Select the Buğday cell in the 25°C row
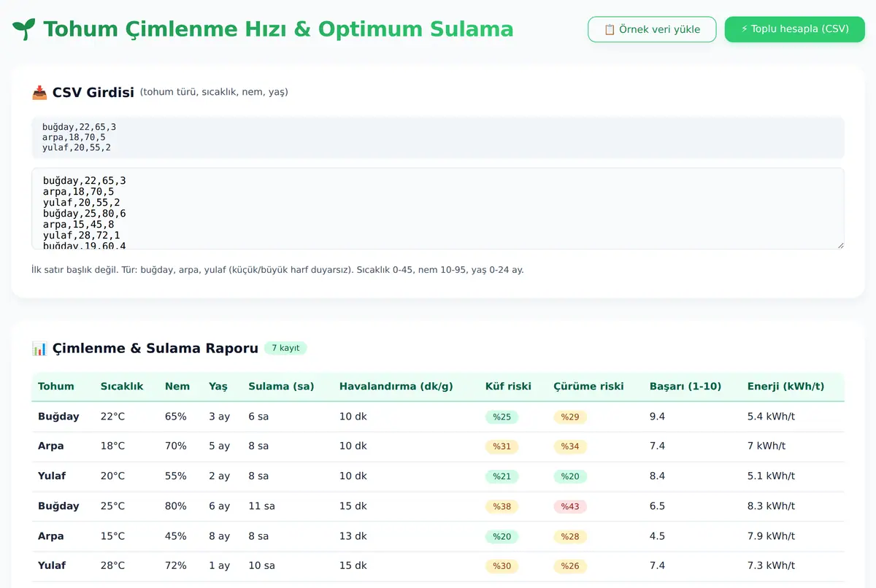 (58, 506)
